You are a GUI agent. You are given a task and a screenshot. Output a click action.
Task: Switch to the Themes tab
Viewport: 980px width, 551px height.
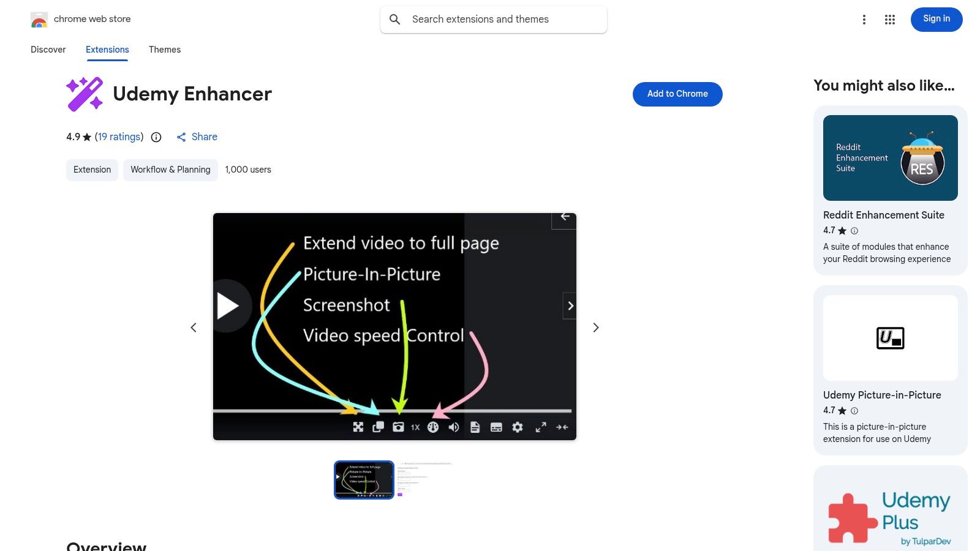pos(164,50)
